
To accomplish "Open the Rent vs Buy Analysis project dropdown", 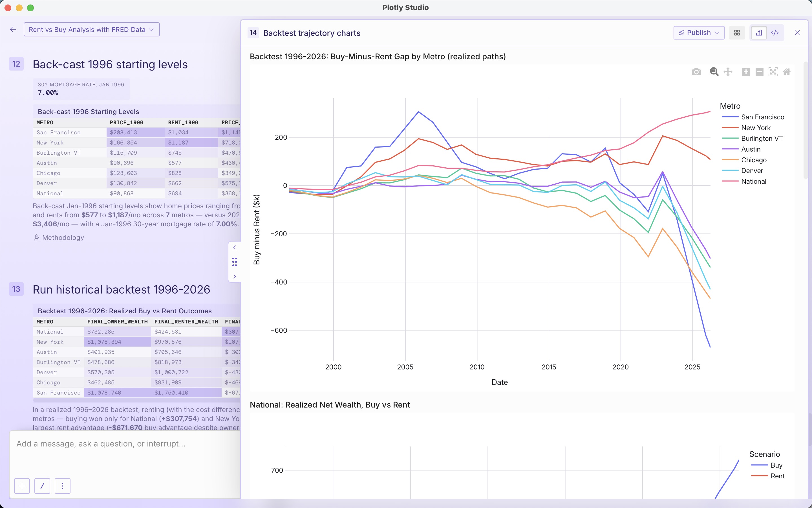I will (x=92, y=30).
